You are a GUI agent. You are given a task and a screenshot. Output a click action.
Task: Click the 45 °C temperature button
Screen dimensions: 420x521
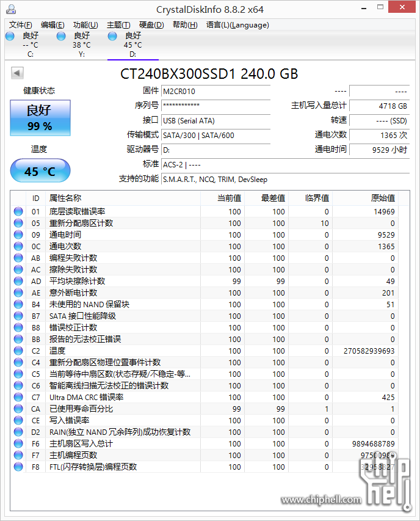point(40,171)
